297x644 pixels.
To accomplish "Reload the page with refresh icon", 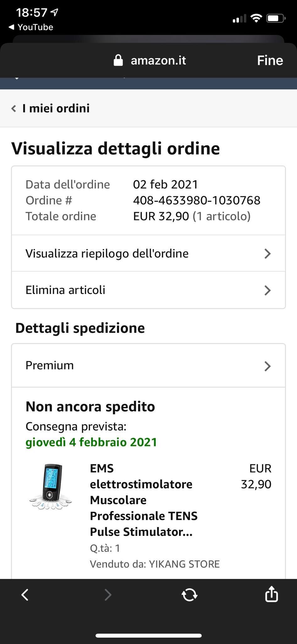I will [x=189, y=595].
